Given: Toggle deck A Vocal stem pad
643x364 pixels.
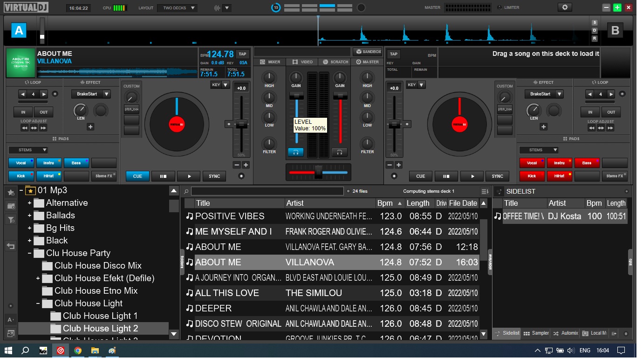Looking at the screenshot, I should tap(21, 163).
